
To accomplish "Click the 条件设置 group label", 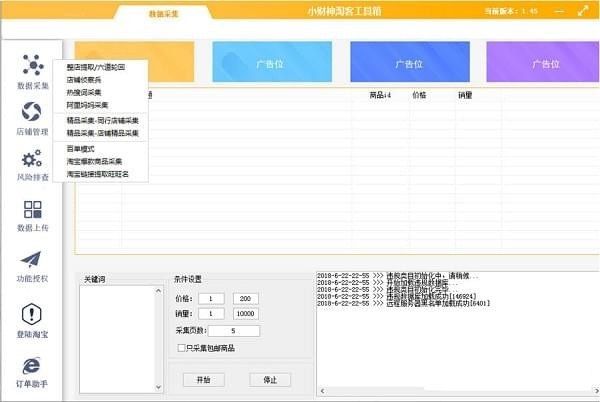I will coord(188,279).
